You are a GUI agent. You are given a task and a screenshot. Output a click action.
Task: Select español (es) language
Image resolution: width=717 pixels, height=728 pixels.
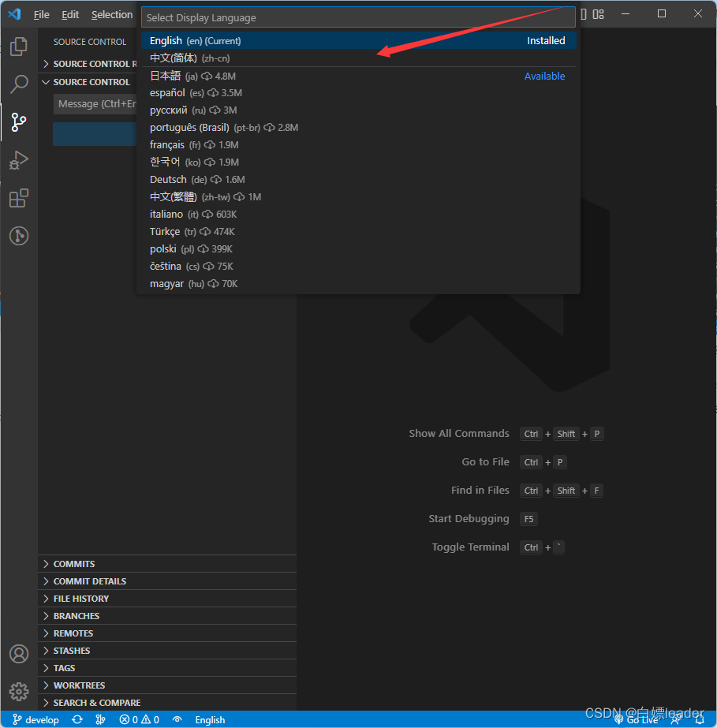click(358, 93)
